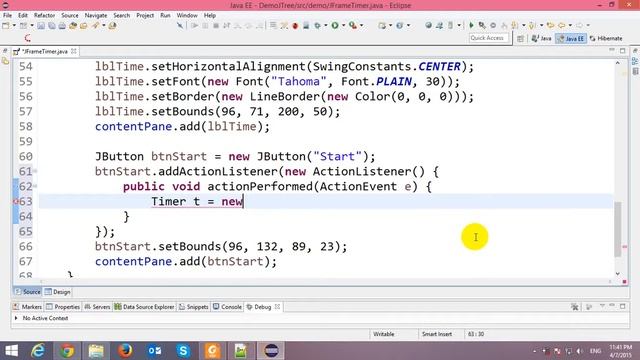Open the Window menu

coord(187,15)
